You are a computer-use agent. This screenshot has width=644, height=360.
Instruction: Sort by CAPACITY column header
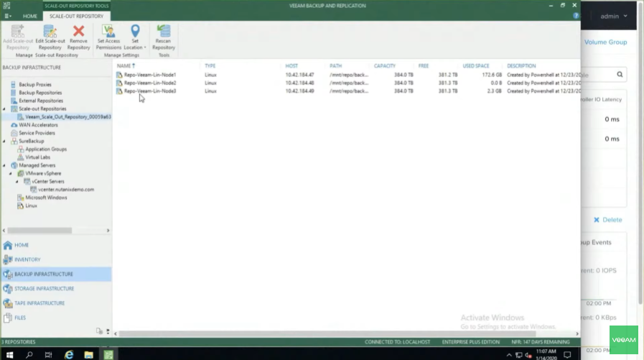(384, 66)
